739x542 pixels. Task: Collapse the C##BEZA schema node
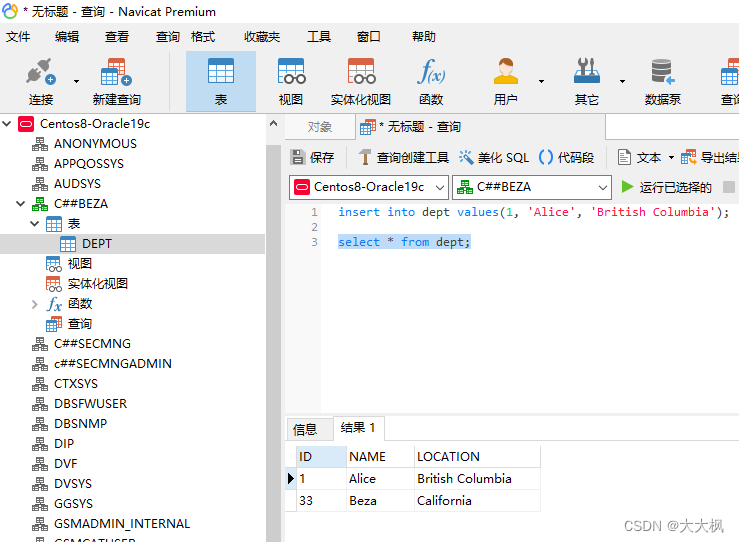[20, 204]
